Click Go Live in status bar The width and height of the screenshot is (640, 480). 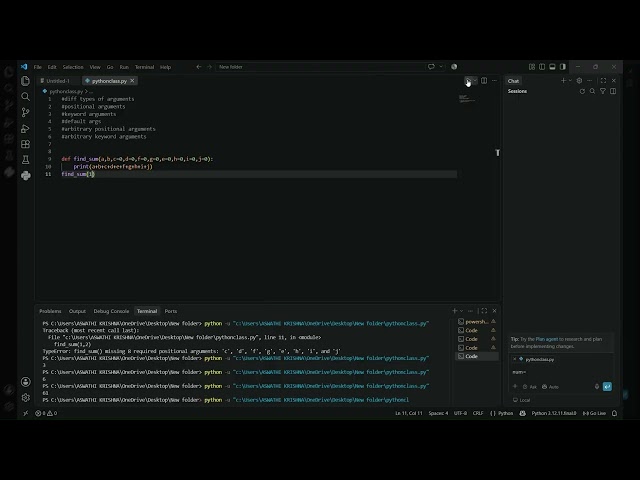coord(594,413)
